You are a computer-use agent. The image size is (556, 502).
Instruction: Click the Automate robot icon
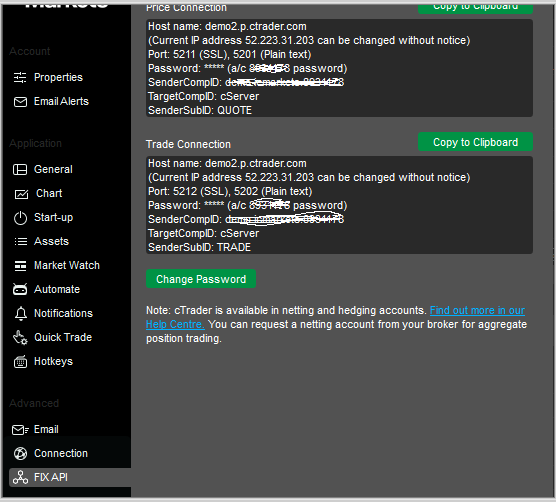click(20, 289)
